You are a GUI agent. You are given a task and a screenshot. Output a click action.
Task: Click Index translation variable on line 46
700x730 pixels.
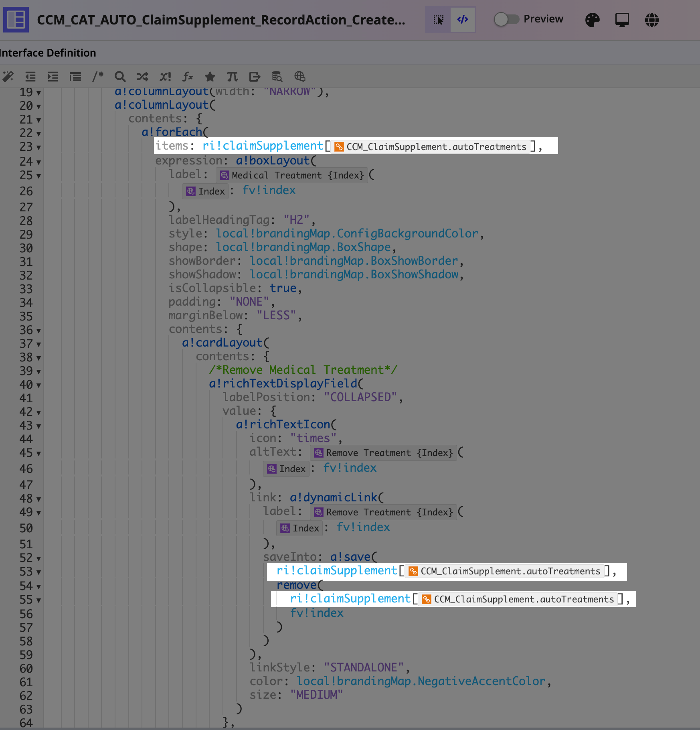click(x=286, y=469)
